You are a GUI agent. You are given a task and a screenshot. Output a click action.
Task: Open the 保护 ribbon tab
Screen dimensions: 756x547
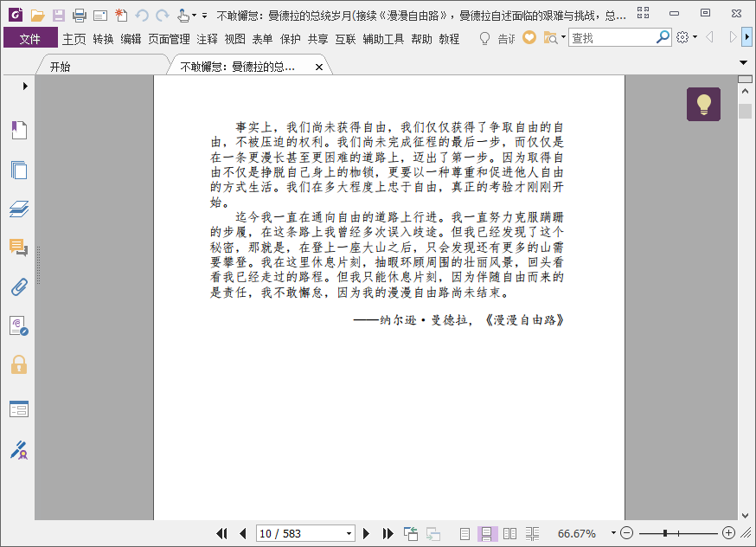(291, 39)
